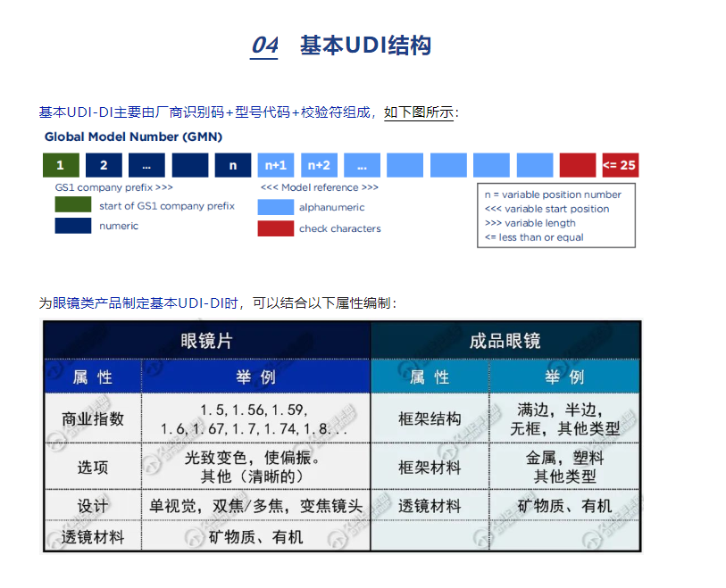
Task: Click "<= less than or equal" legend line
Action: (x=534, y=237)
